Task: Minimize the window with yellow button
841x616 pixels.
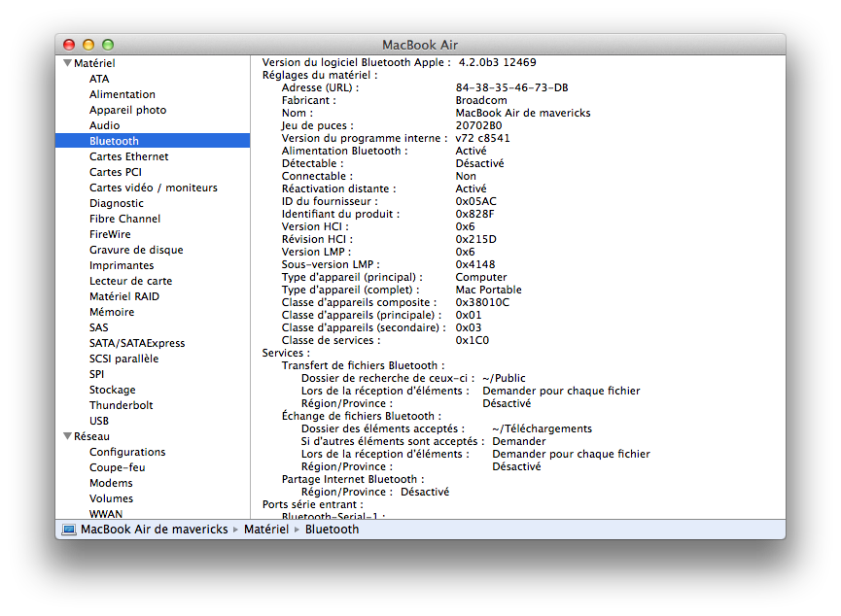Action: pyautogui.click(x=88, y=45)
